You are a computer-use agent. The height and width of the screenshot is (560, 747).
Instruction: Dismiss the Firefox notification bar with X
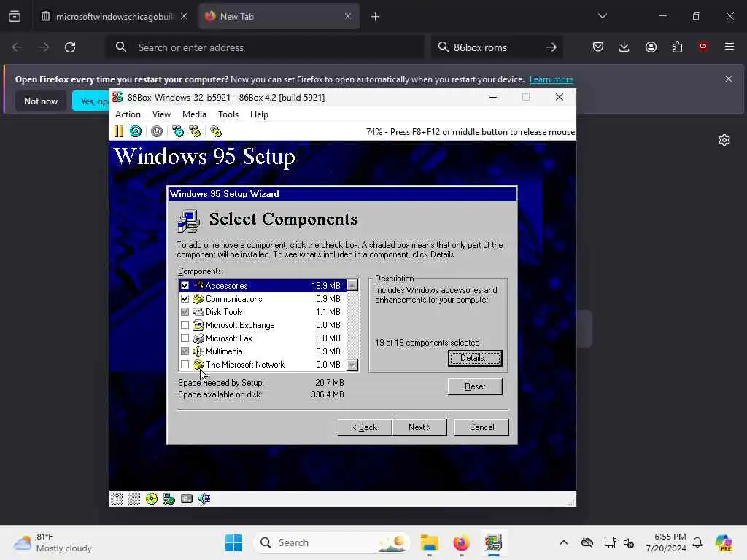pos(729,79)
